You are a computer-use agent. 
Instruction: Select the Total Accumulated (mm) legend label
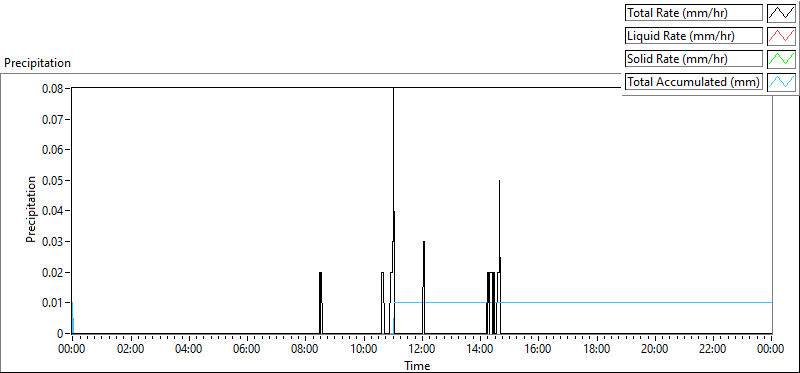(x=694, y=82)
